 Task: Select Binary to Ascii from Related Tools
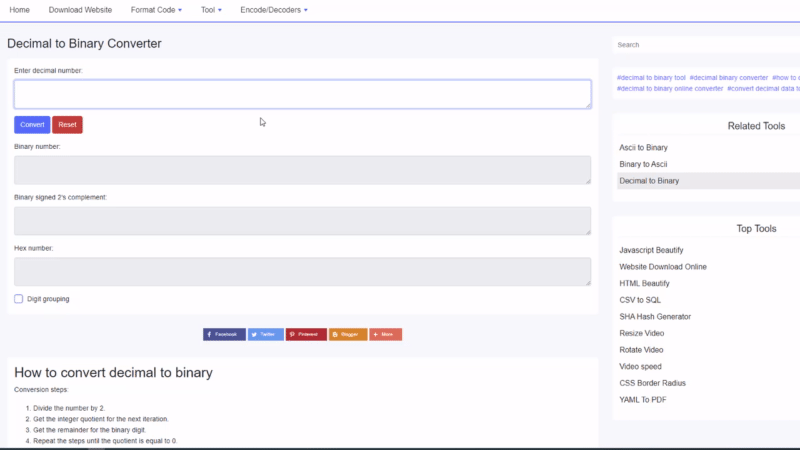(643, 164)
